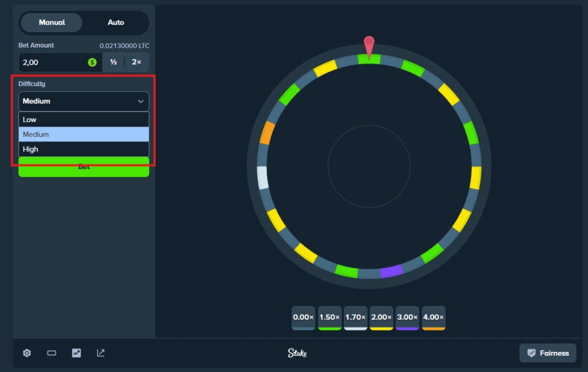The image size is (588, 372).
Task: Switch to the Auto tab
Action: click(115, 22)
